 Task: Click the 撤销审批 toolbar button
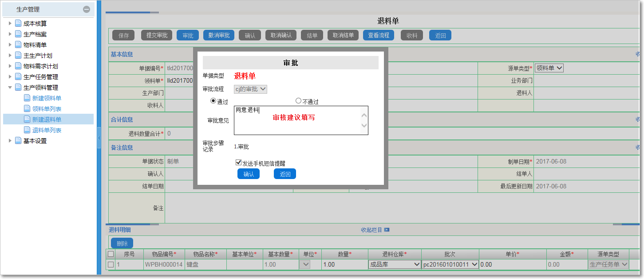[x=218, y=35]
